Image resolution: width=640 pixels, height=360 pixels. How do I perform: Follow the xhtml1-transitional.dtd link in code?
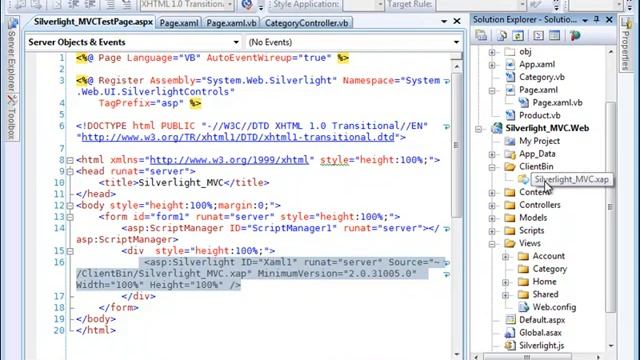[x=238, y=137]
